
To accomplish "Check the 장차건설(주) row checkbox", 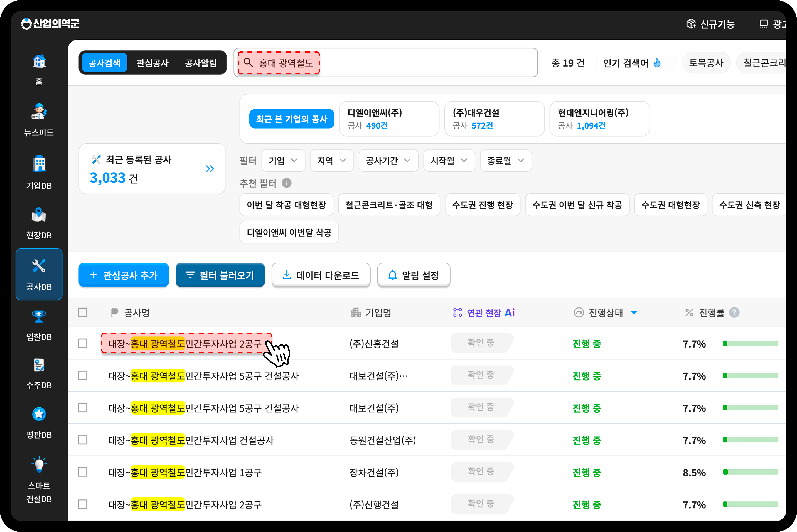I will click(82, 472).
